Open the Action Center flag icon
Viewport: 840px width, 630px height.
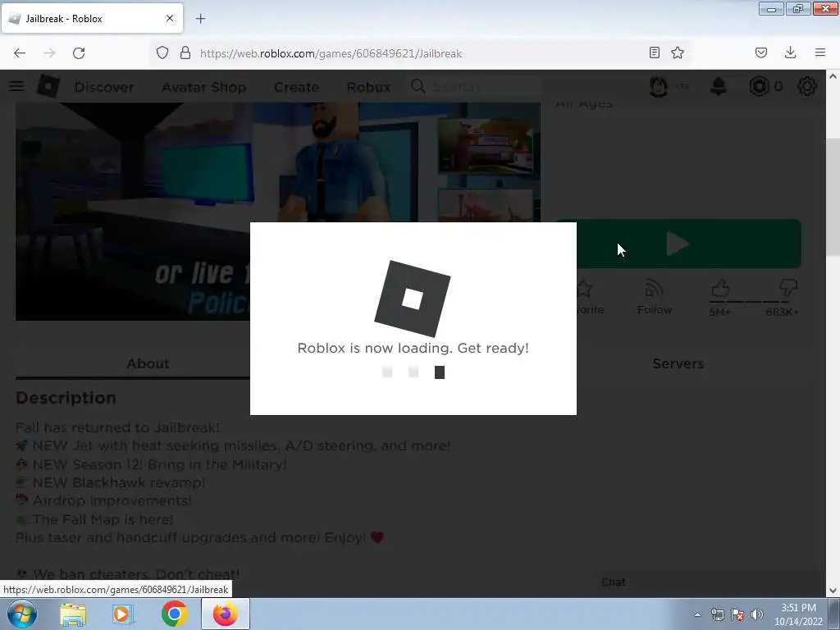[x=737, y=614]
